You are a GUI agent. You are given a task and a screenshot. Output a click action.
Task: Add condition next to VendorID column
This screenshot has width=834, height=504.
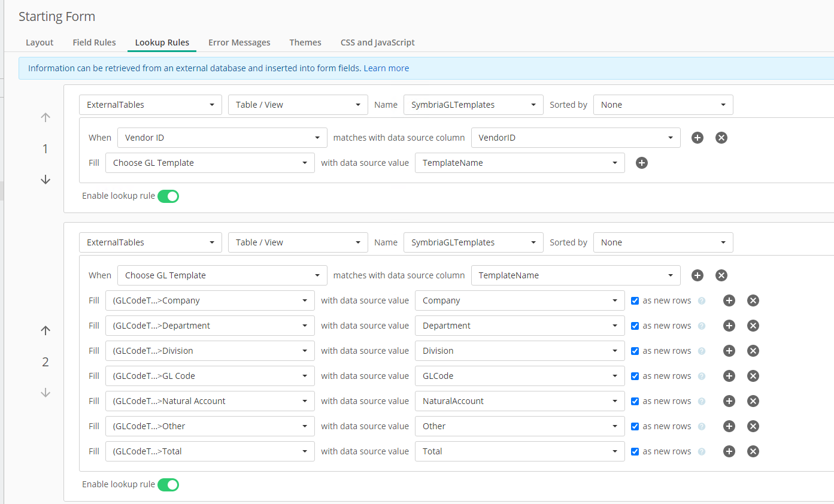(697, 138)
